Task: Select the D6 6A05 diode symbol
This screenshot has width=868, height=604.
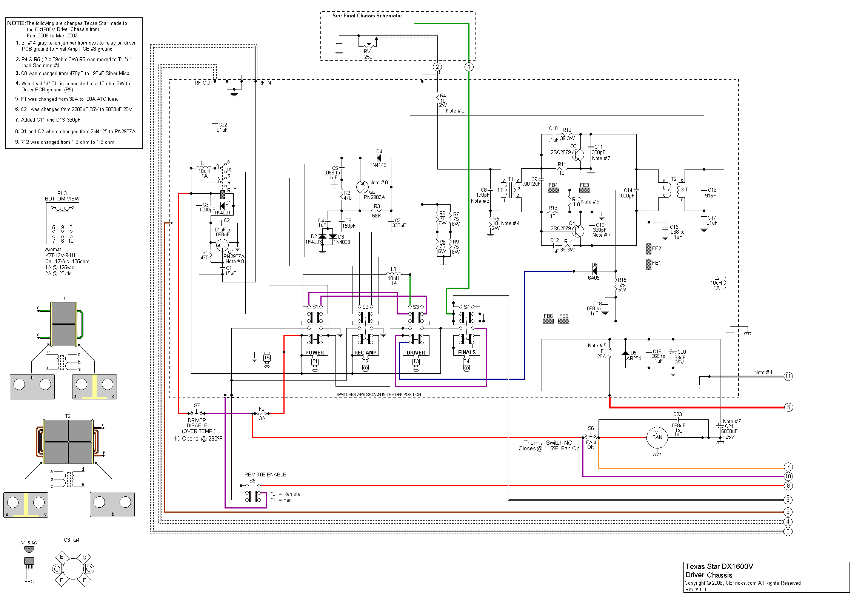Action: coord(594,271)
